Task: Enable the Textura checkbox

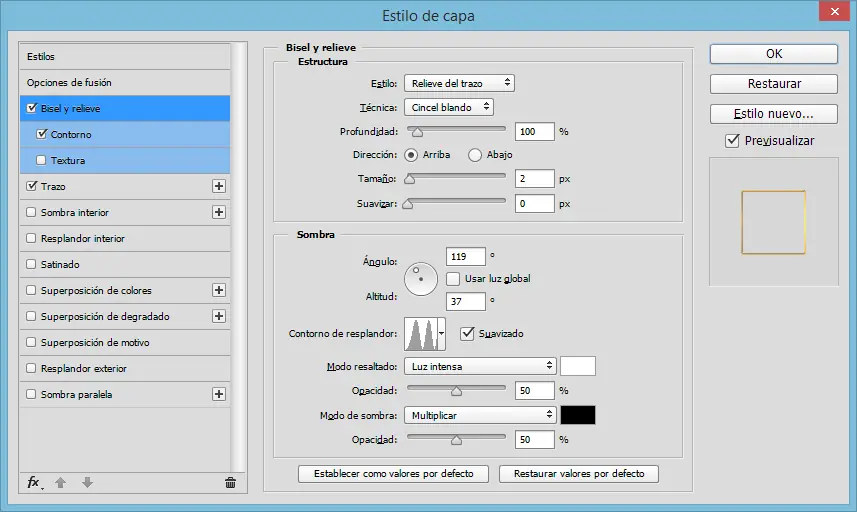Action: [41, 160]
